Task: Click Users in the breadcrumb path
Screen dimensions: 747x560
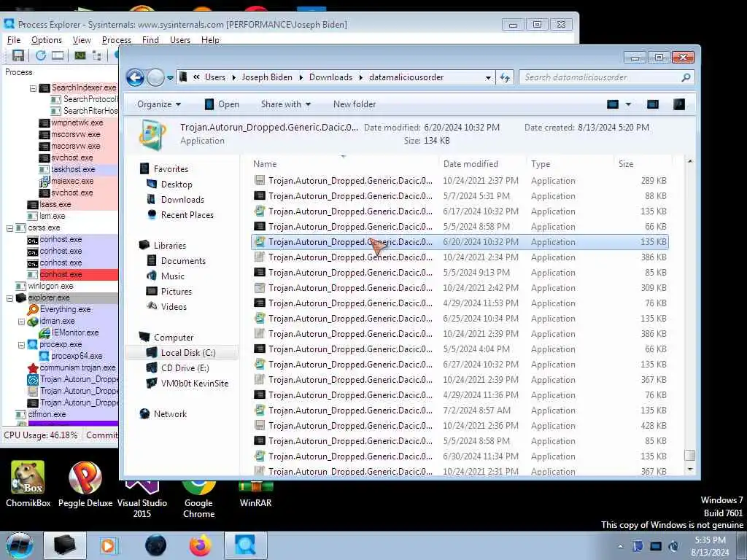Action: (x=215, y=77)
